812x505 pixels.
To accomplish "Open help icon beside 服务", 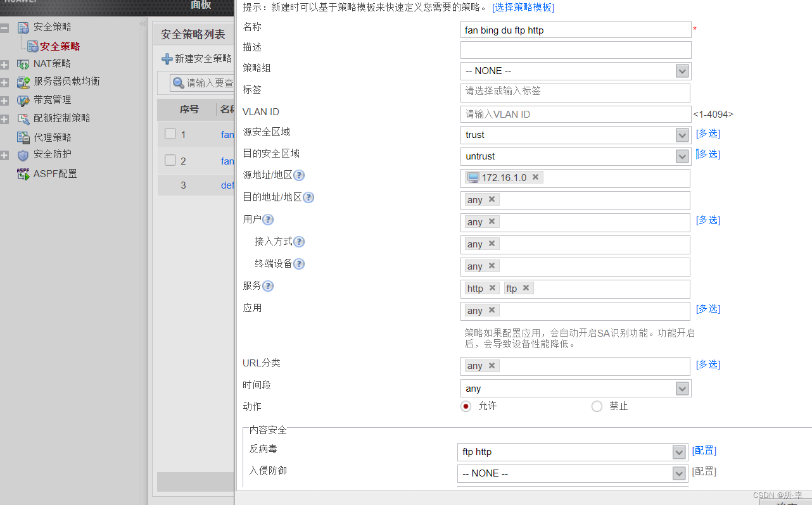I will point(268,286).
